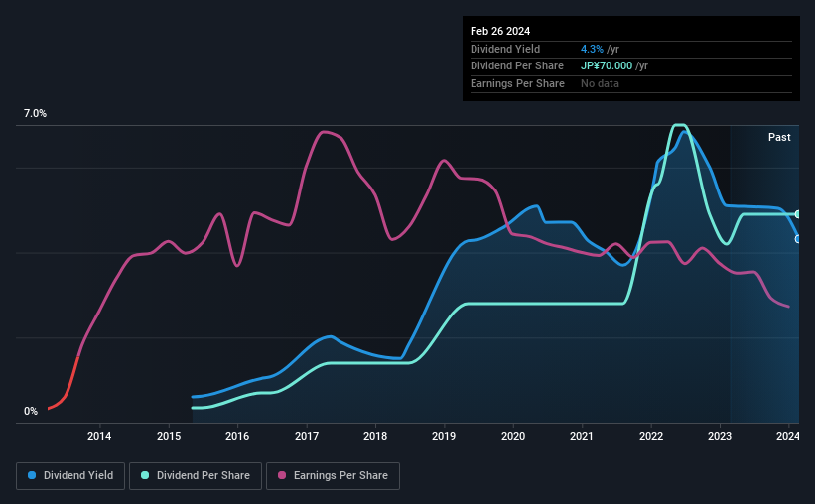Click the pink Earnings Per Share legend dot
Screen dimensions: 815x504
pos(282,475)
